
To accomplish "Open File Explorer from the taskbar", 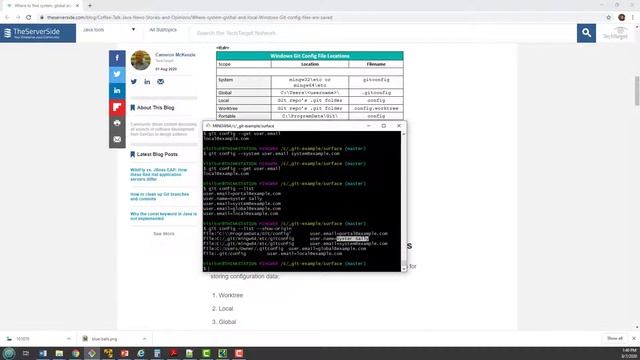I will 59,353.
